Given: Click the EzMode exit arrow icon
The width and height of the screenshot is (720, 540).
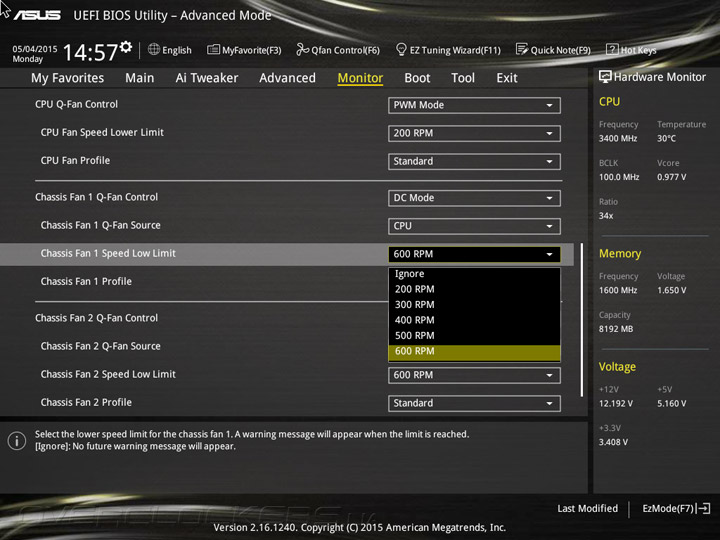Looking at the screenshot, I should pos(704,508).
